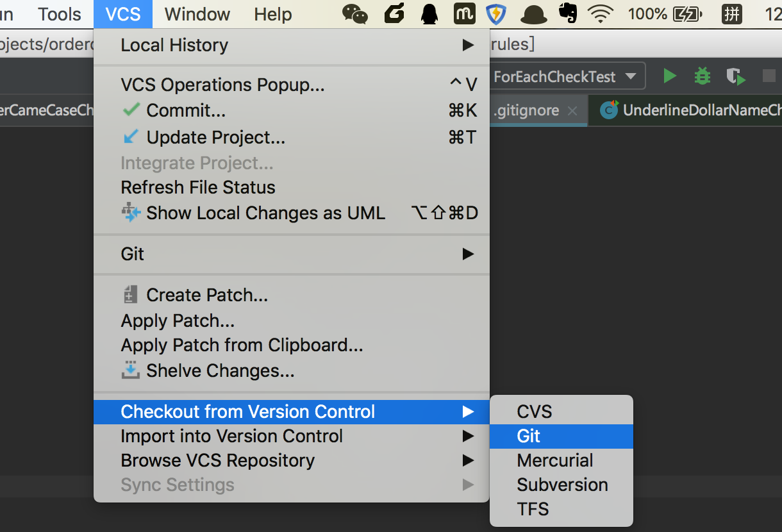This screenshot has width=782, height=532.
Task: Click the Pinyin input method icon
Action: (x=731, y=13)
